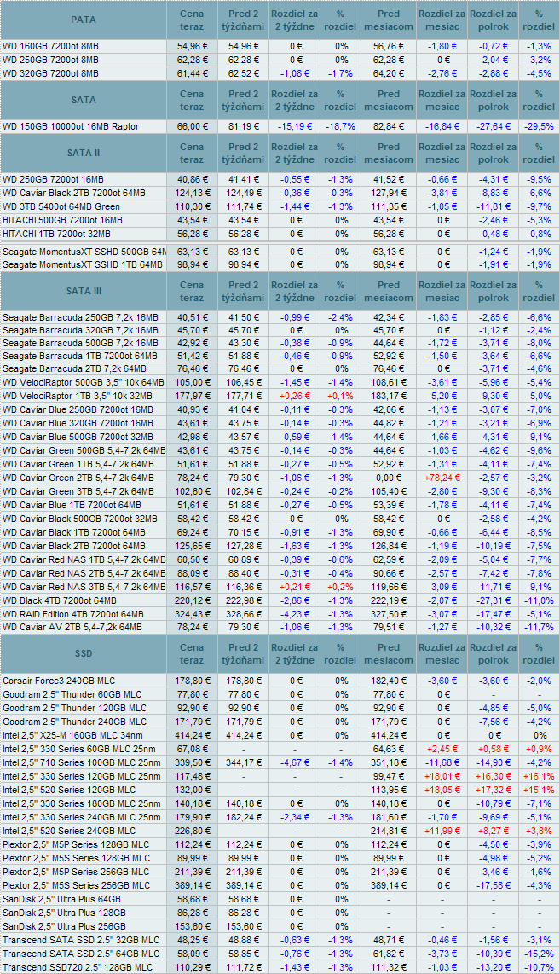This screenshot has height=974, width=560.
Task: Select Pred mesiacom header in SSD section
Action: point(389,655)
